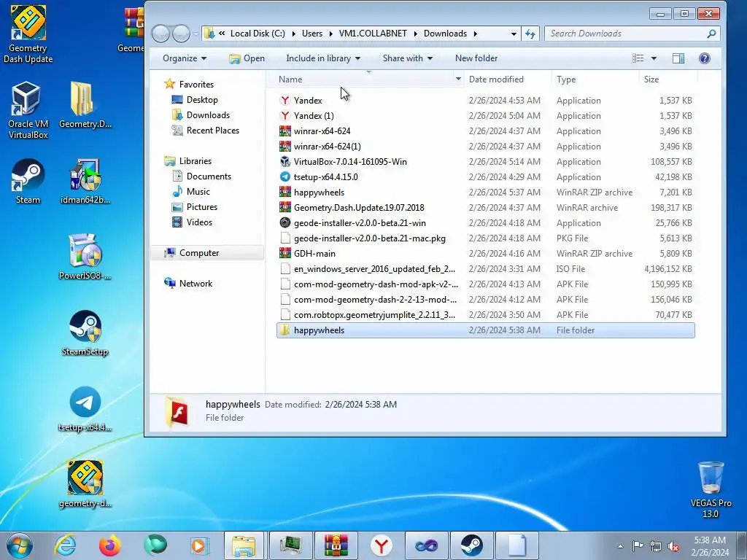747x560 pixels.
Task: Select the SteamSetup desktop icon
Action: pos(85,332)
